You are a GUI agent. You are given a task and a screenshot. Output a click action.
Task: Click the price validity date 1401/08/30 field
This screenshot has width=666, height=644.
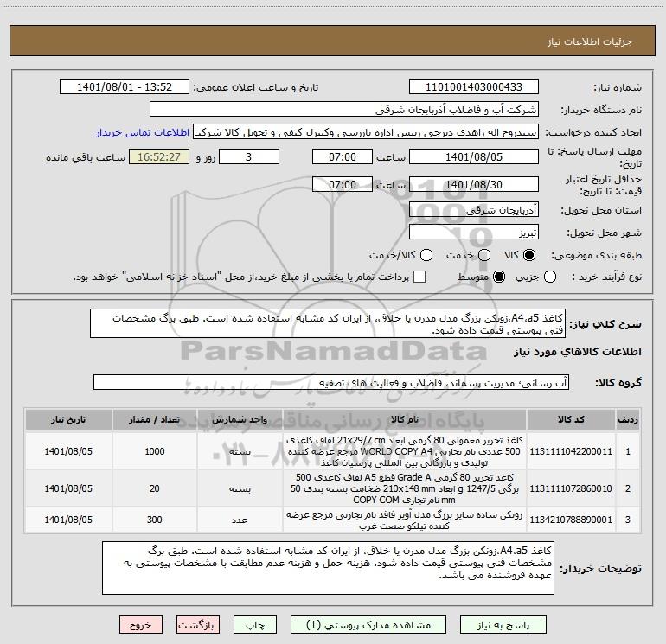[x=474, y=184]
